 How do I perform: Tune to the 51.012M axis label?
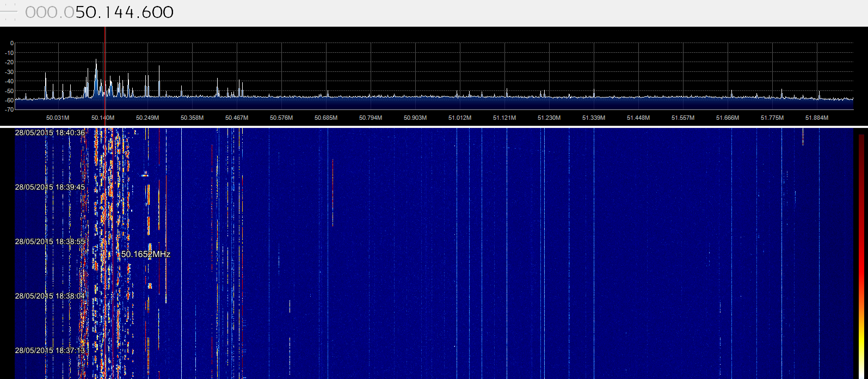[x=459, y=118]
